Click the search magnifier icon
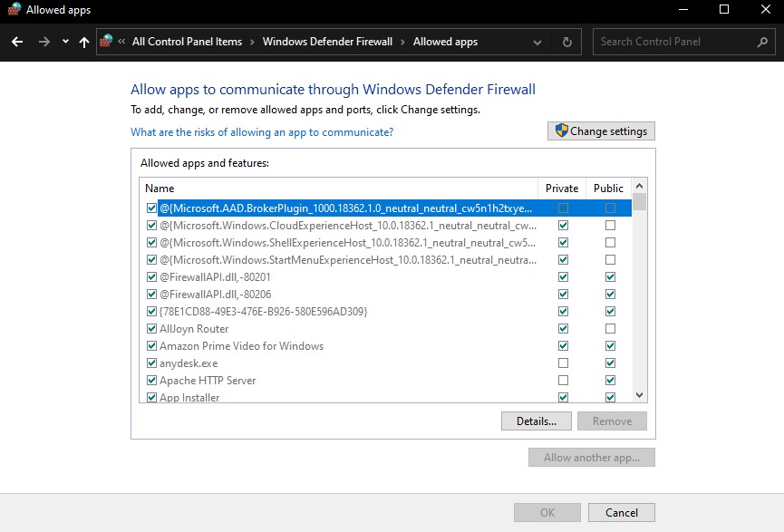784x532 pixels. 762,42
